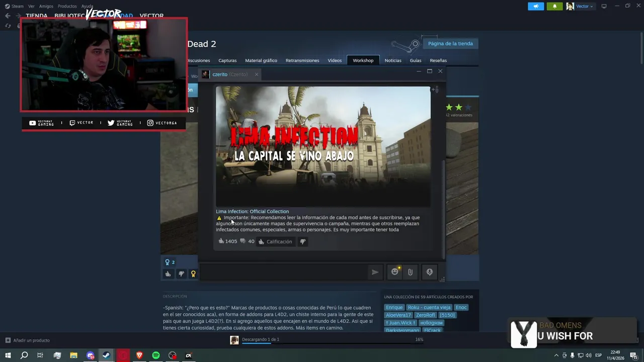The image size is (644, 362).
Task: Go back with the left navigation arrow
Action: [8, 16]
